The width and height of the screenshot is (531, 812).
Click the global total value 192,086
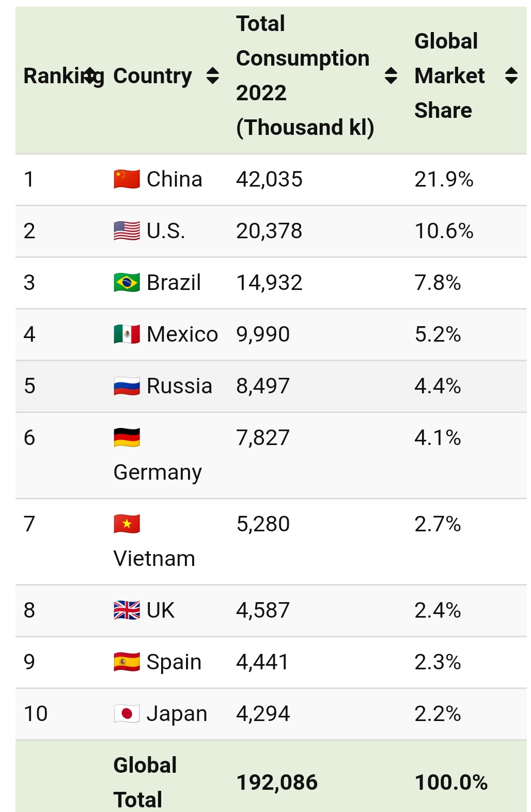(x=277, y=783)
